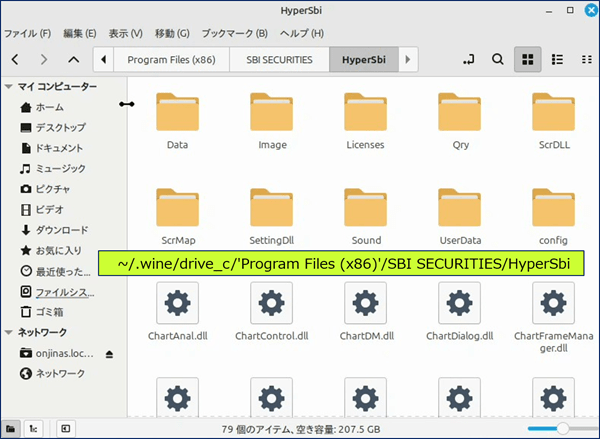Open the ScrDLL folder

[x=554, y=121]
